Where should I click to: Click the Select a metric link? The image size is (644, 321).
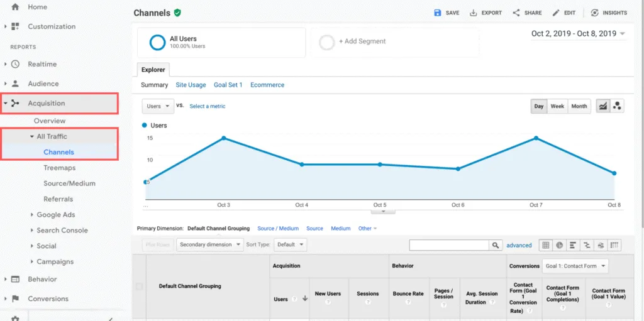[x=207, y=106]
